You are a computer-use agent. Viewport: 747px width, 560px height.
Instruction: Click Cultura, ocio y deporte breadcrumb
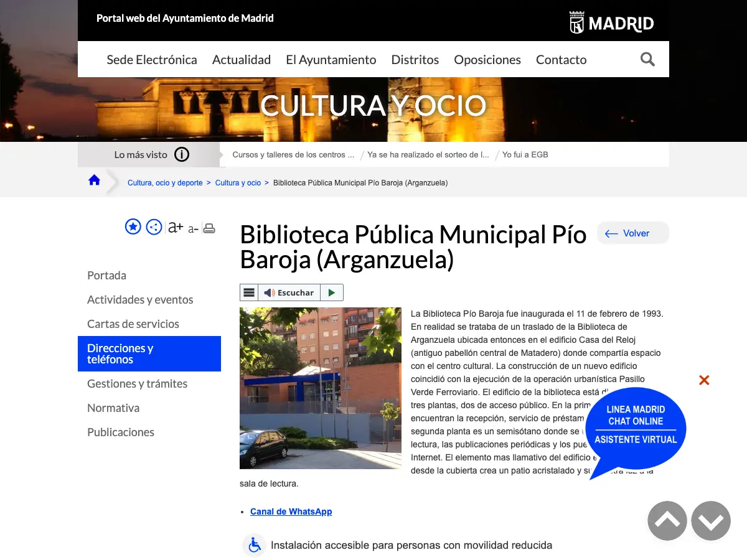pyautogui.click(x=165, y=183)
